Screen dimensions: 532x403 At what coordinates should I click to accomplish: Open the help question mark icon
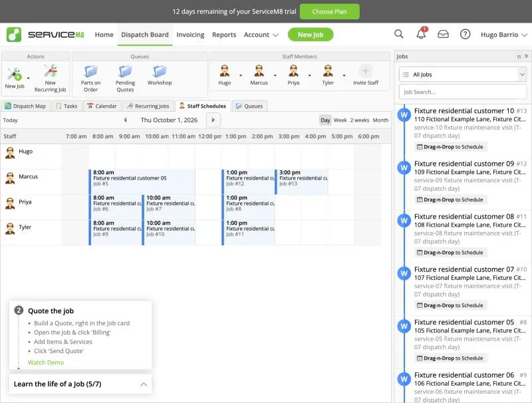coord(465,35)
